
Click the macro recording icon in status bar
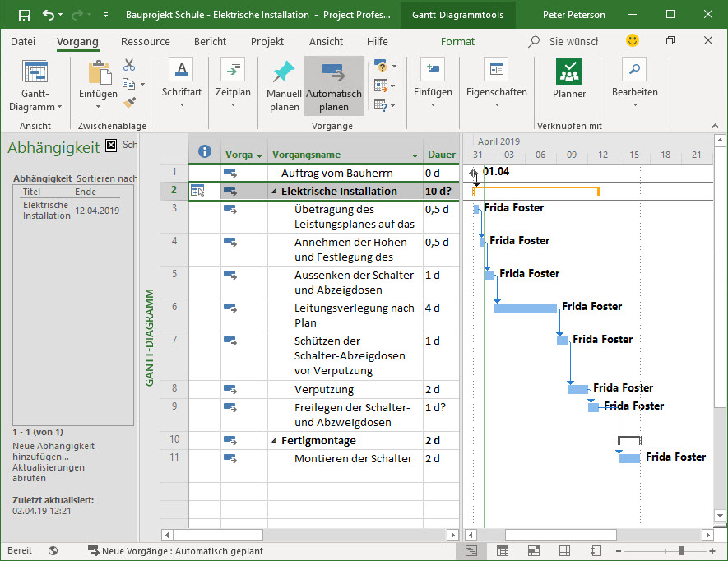click(53, 551)
